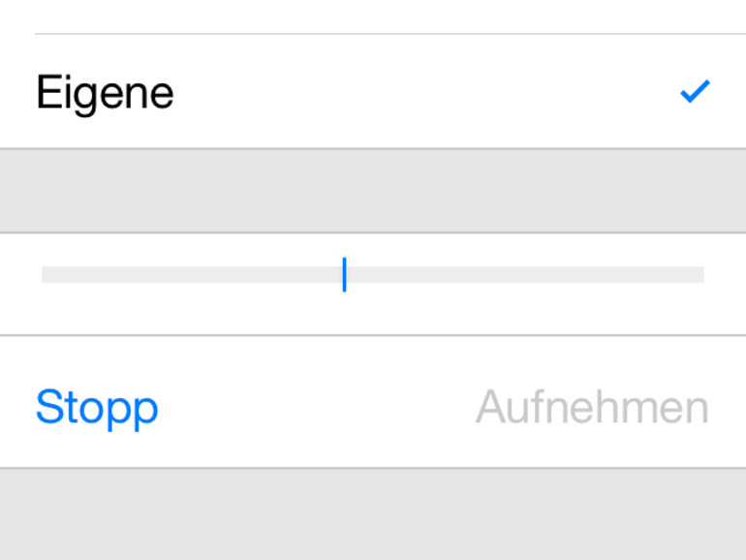Click the white area under the progress bar
Viewport: 746px width, 560px height.
(373, 310)
